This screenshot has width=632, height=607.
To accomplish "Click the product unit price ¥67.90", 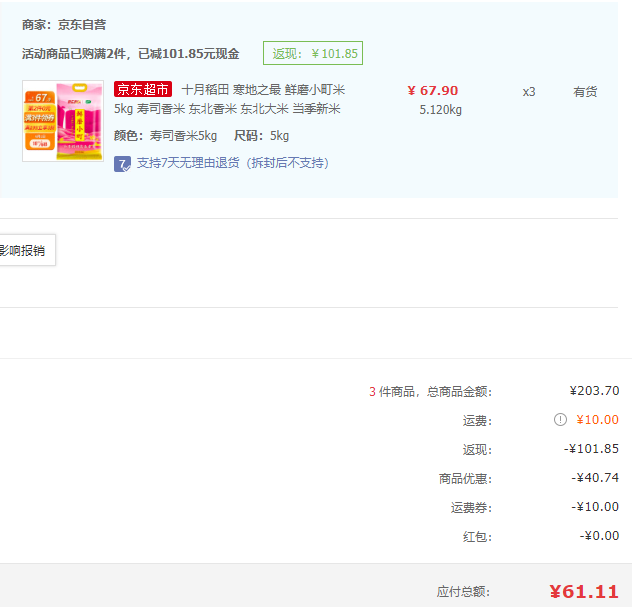I will click(433, 90).
